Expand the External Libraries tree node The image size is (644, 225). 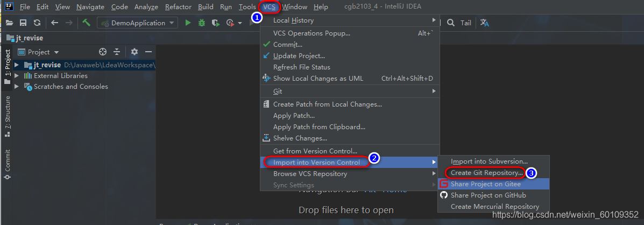(x=17, y=75)
